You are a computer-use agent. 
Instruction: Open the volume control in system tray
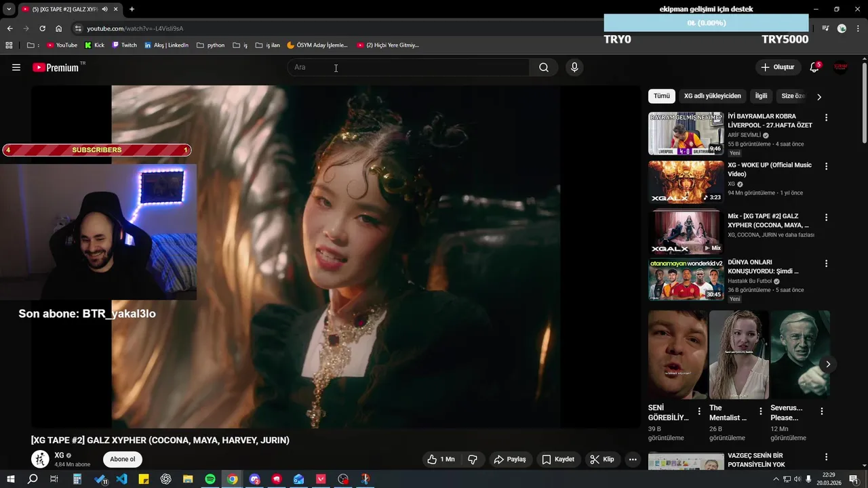tap(797, 479)
